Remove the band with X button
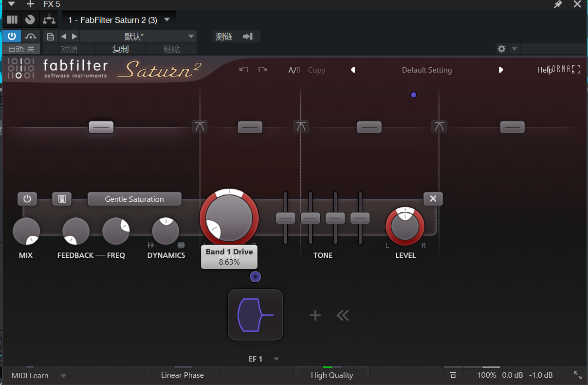588x385 pixels. pyautogui.click(x=433, y=199)
